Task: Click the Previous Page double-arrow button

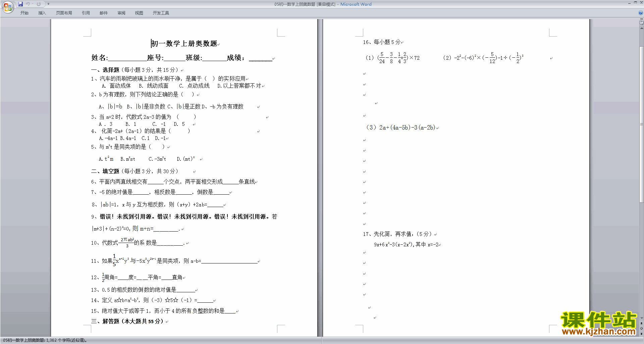Action: point(641,324)
